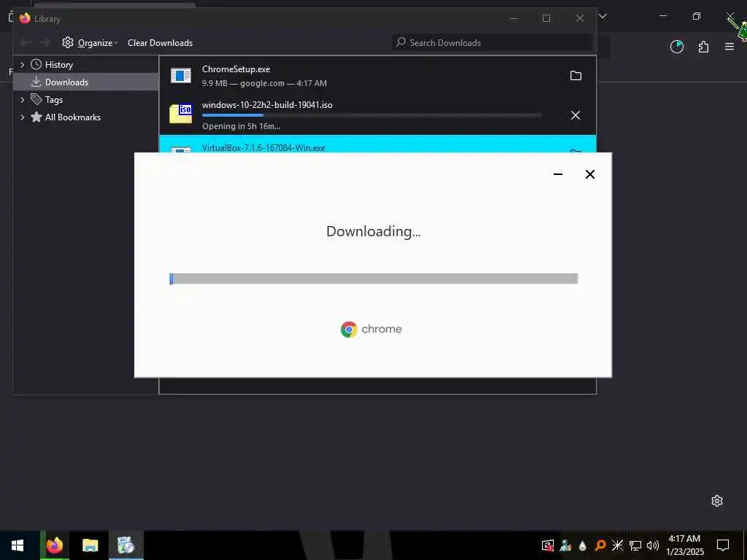Select Tags in Library sidebar
The width and height of the screenshot is (747, 560).
[x=53, y=99]
